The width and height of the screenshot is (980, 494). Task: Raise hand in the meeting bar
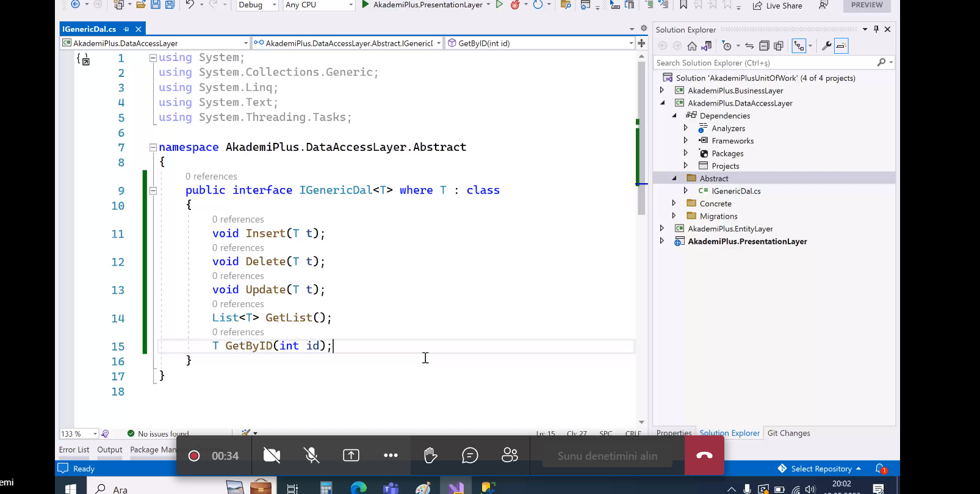click(430, 456)
